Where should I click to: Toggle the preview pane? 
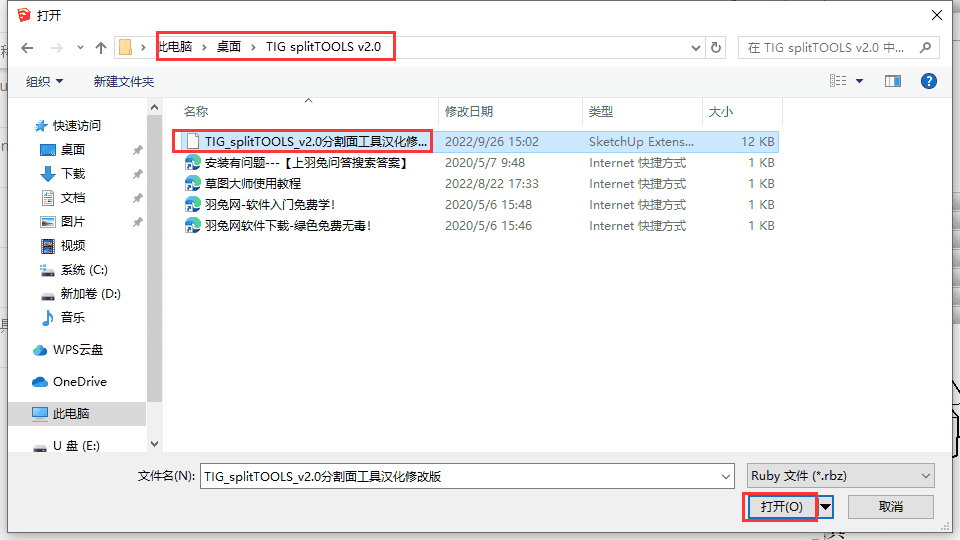point(893,81)
